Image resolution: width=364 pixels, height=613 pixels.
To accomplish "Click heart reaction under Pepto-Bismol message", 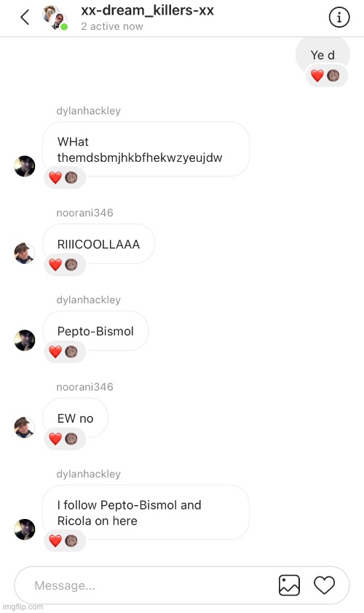I will pos(55,351).
